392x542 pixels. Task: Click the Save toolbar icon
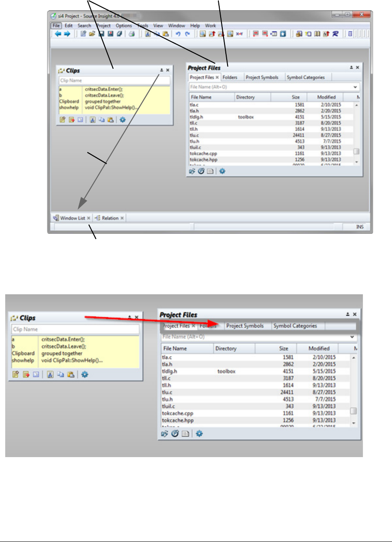101,34
